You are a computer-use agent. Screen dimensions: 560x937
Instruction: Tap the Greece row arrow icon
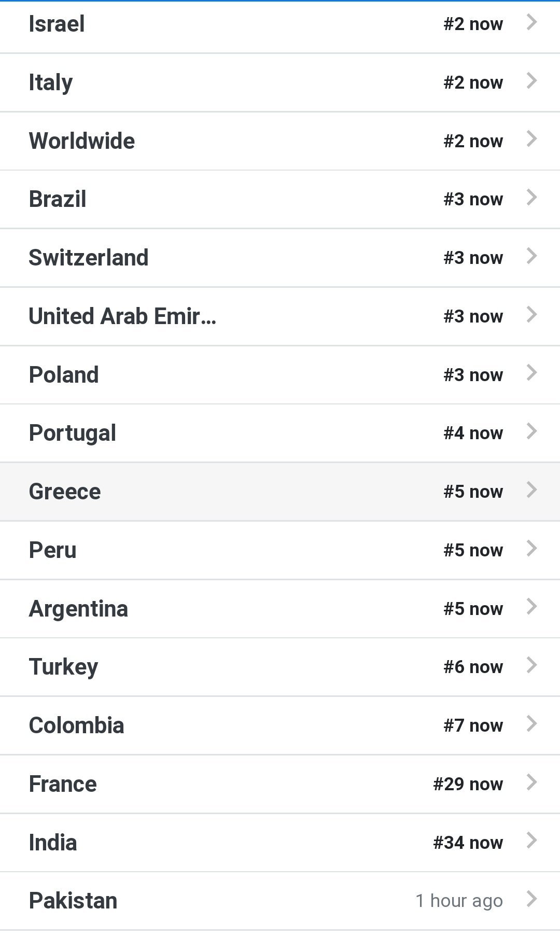coord(531,490)
